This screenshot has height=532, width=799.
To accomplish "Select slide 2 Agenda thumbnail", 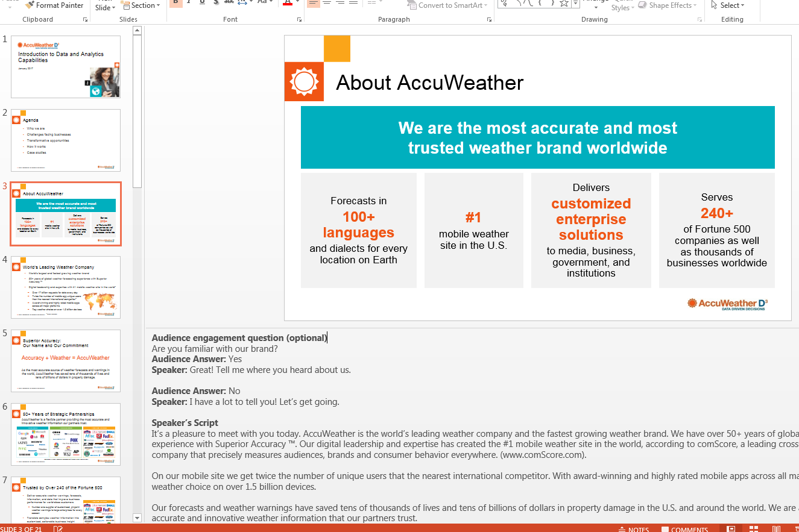I will pos(66,140).
